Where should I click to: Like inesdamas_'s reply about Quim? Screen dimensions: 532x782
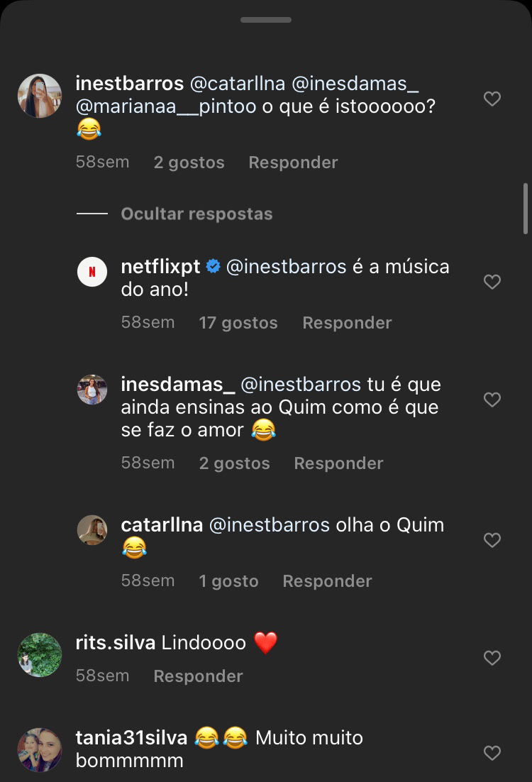pos(492,400)
